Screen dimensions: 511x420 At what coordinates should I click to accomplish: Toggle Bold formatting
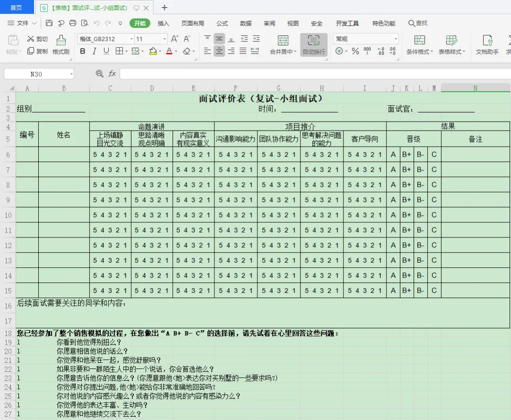tap(83, 51)
